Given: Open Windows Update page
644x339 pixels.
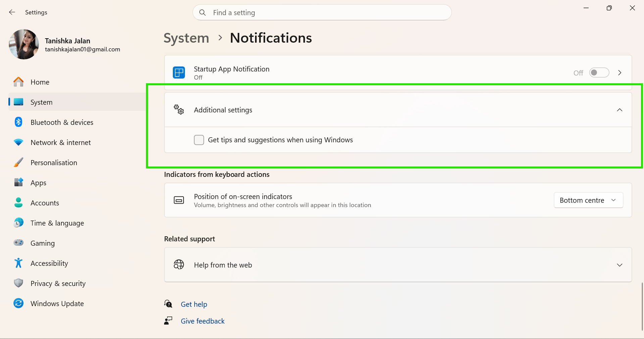Looking at the screenshot, I should [x=78, y=303].
